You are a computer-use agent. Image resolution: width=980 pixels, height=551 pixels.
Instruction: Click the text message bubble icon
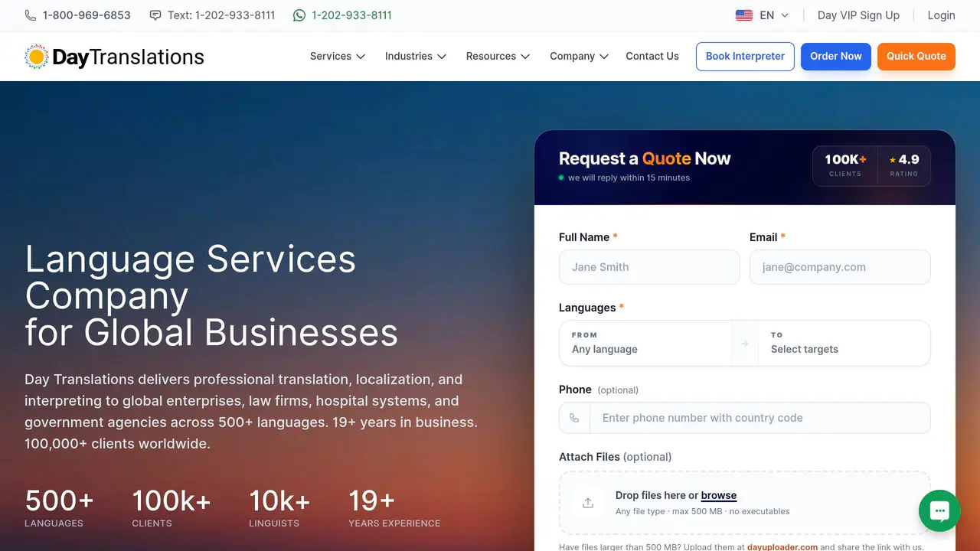155,15
